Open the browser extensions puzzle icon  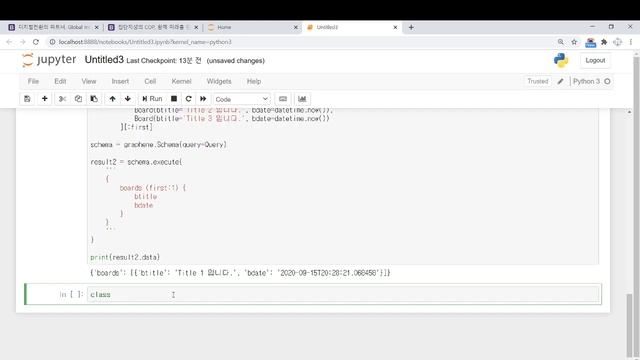click(604, 42)
